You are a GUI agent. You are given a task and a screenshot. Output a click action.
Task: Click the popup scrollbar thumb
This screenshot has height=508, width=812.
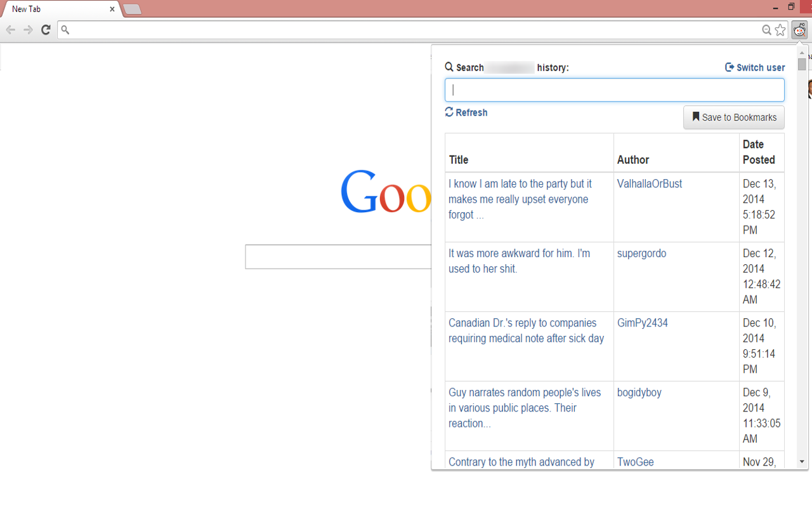point(802,64)
